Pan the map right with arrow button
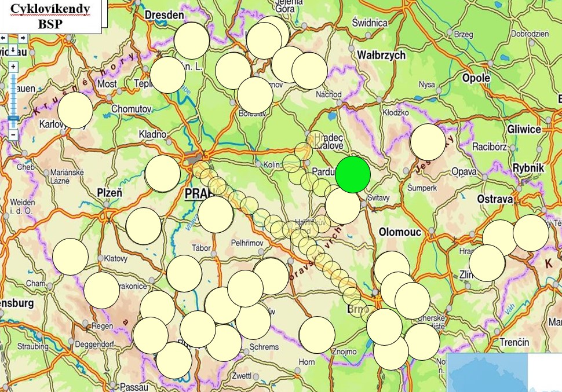The image size is (562, 392). click(x=23, y=38)
